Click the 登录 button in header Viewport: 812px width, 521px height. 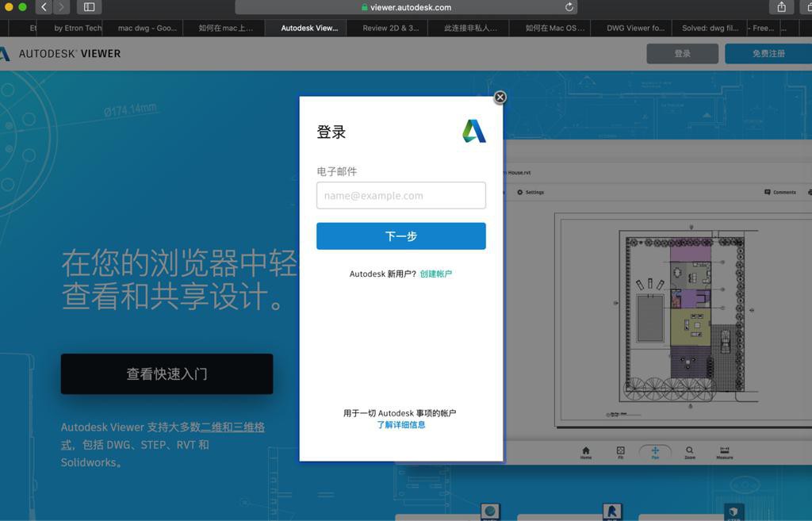(x=682, y=53)
